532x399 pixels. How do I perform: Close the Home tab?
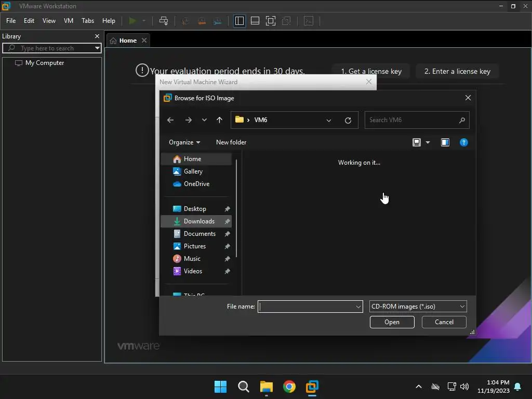(144, 41)
